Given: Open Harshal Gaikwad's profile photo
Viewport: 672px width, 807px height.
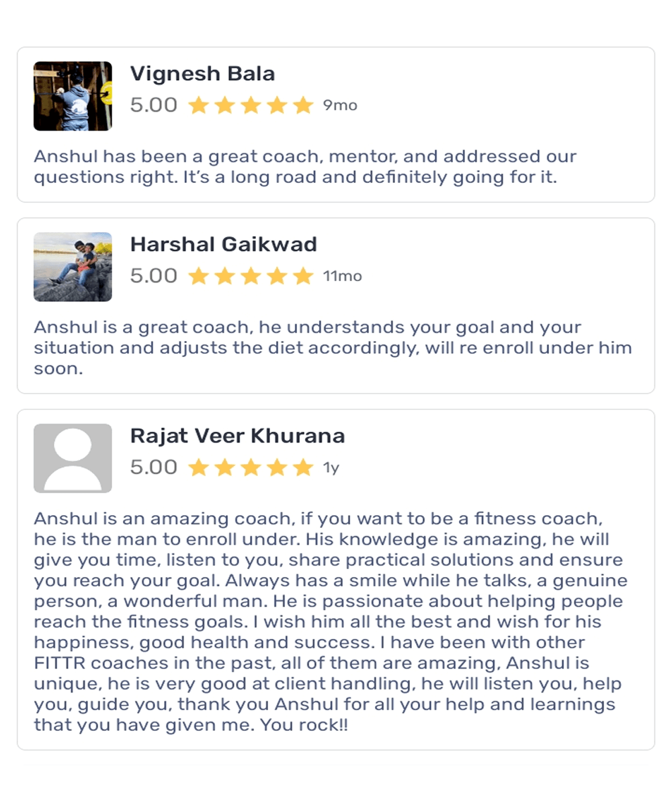Looking at the screenshot, I should (73, 267).
